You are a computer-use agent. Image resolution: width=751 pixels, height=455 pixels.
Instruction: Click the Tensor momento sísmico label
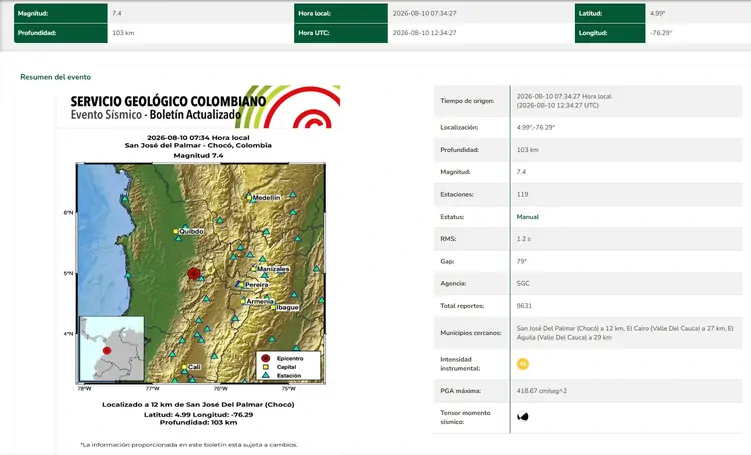coord(465,417)
